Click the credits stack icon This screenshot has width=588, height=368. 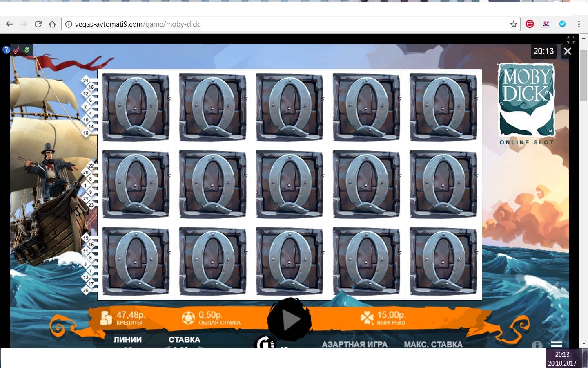click(x=106, y=318)
